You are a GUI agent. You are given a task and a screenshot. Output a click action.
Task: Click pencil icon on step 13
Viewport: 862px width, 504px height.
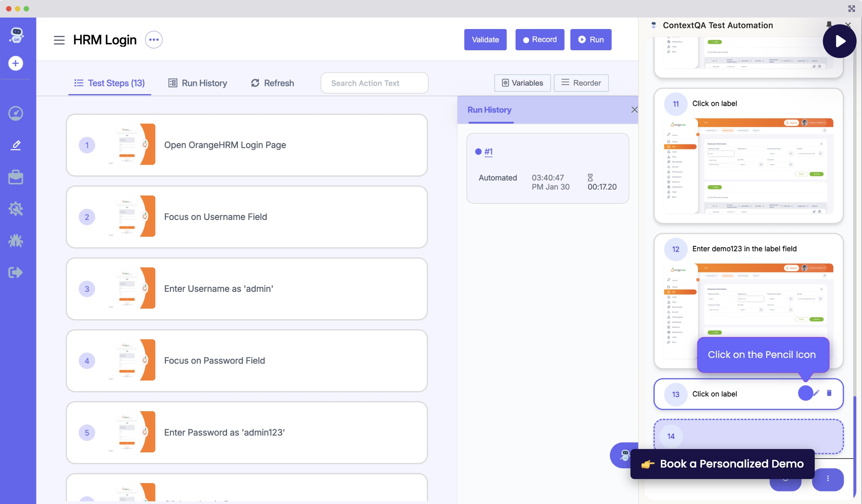point(816,393)
